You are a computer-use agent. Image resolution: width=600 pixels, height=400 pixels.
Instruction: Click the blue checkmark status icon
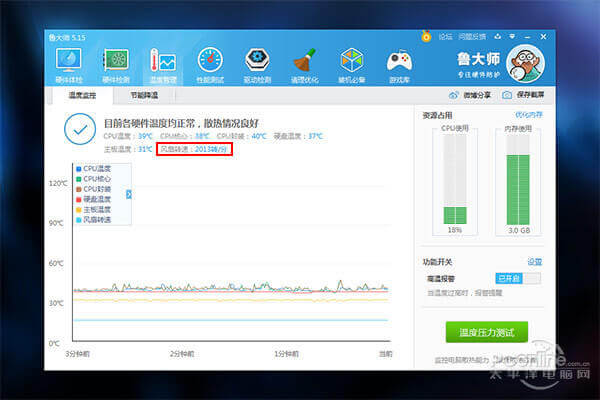80,129
